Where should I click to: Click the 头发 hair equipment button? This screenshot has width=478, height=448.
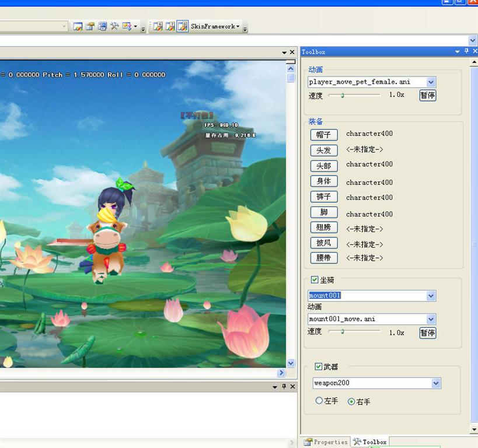[x=324, y=150]
